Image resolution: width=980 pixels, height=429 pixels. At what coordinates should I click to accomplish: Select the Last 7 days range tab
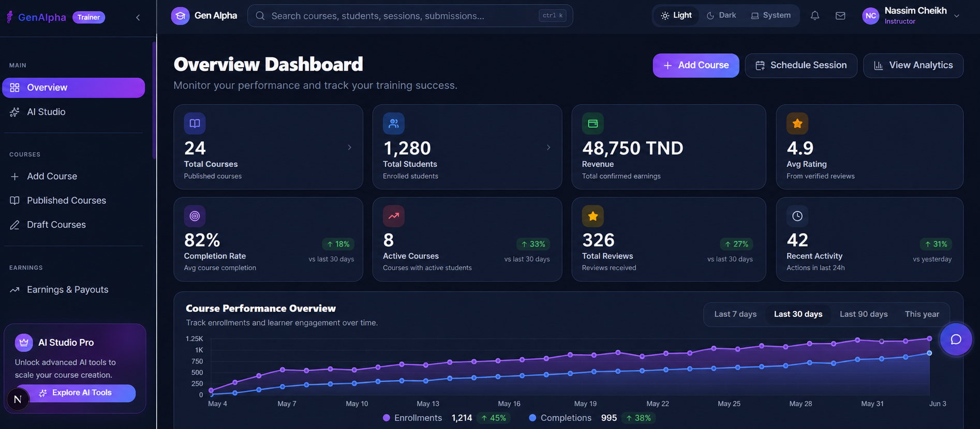[x=735, y=314]
